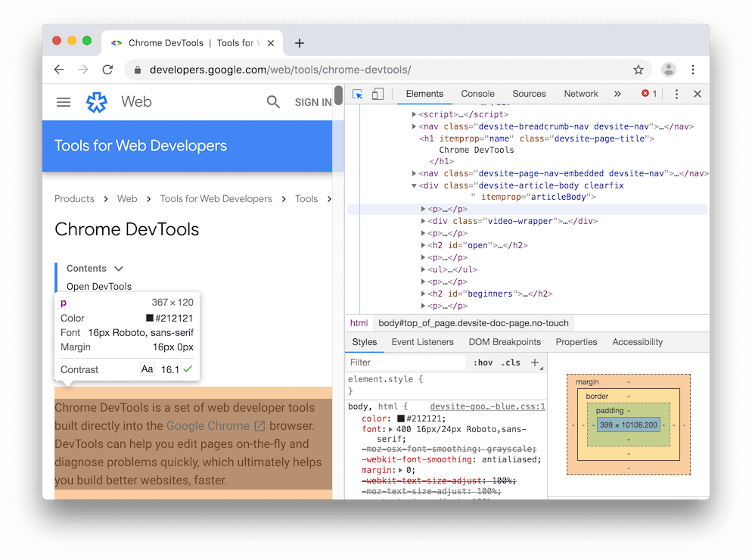Open a new browser tab
Screen dimensions: 752x560
click(300, 43)
